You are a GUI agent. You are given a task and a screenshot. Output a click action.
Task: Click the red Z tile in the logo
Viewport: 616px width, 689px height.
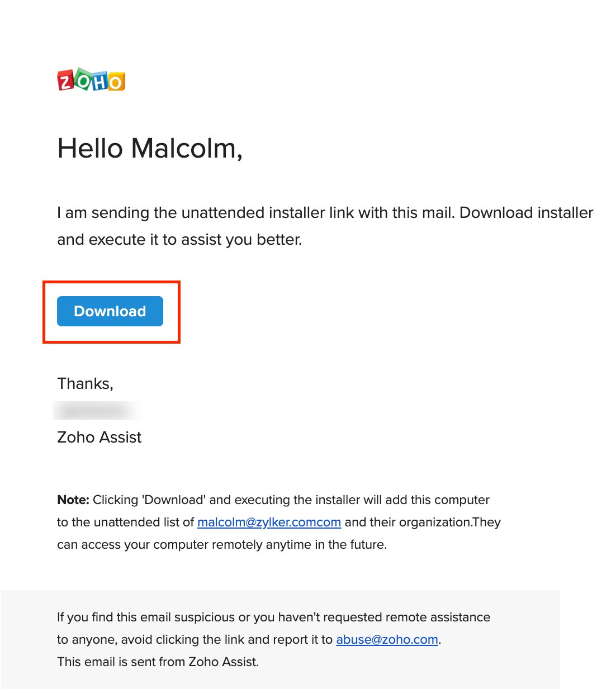pyautogui.click(x=65, y=82)
